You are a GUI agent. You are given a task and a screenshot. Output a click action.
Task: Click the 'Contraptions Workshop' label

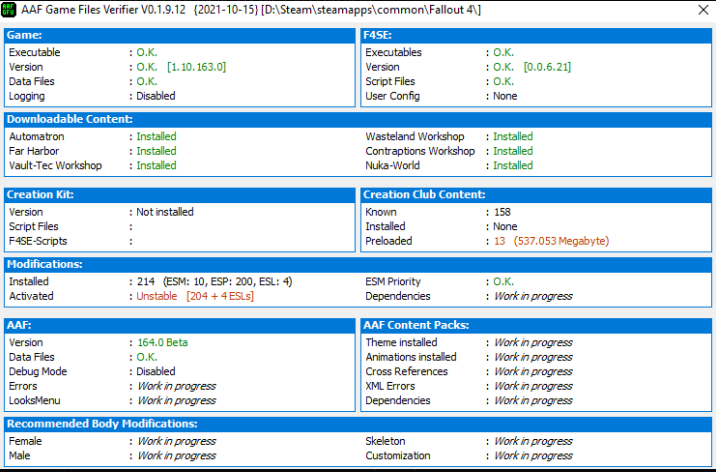[420, 151]
